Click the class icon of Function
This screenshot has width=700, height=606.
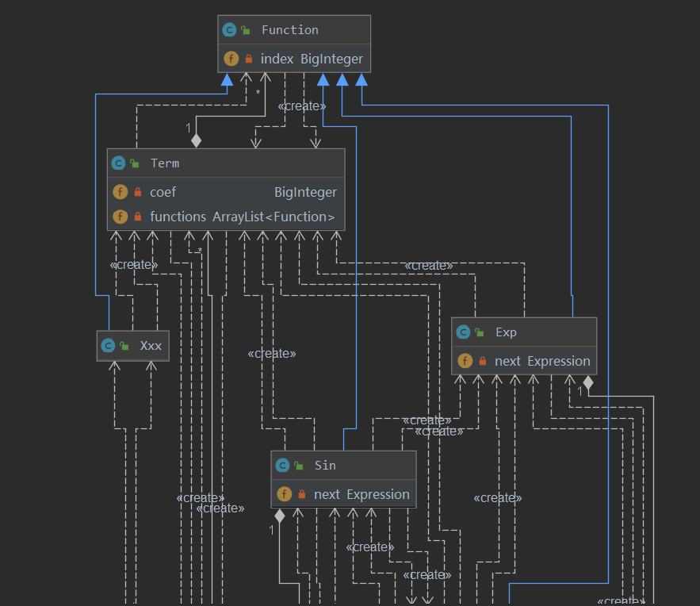(x=229, y=30)
